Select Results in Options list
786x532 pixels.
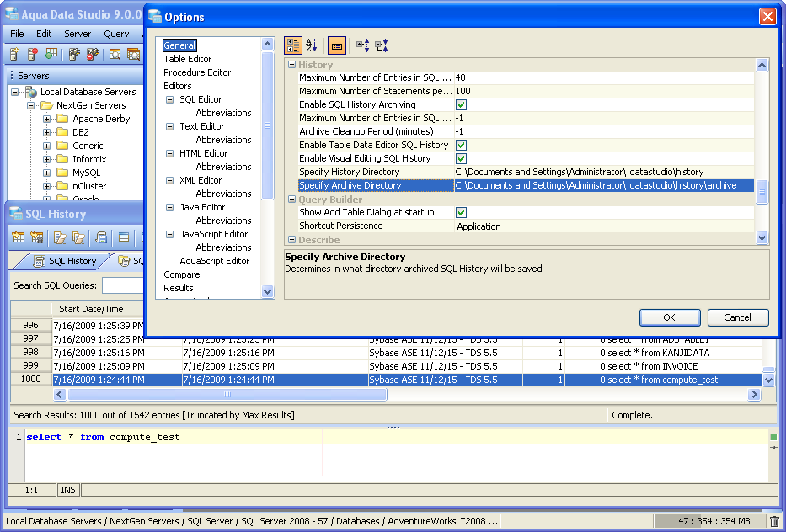click(x=178, y=288)
